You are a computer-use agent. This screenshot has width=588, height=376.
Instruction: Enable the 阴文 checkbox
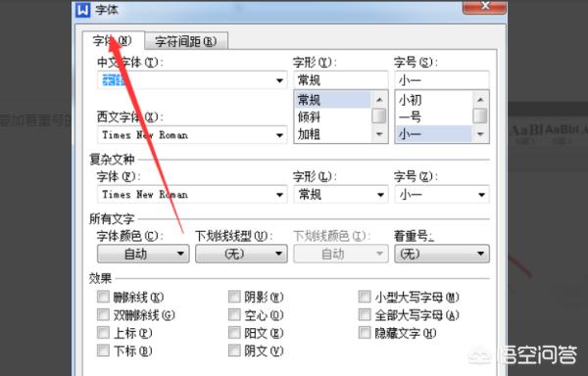coord(234,351)
